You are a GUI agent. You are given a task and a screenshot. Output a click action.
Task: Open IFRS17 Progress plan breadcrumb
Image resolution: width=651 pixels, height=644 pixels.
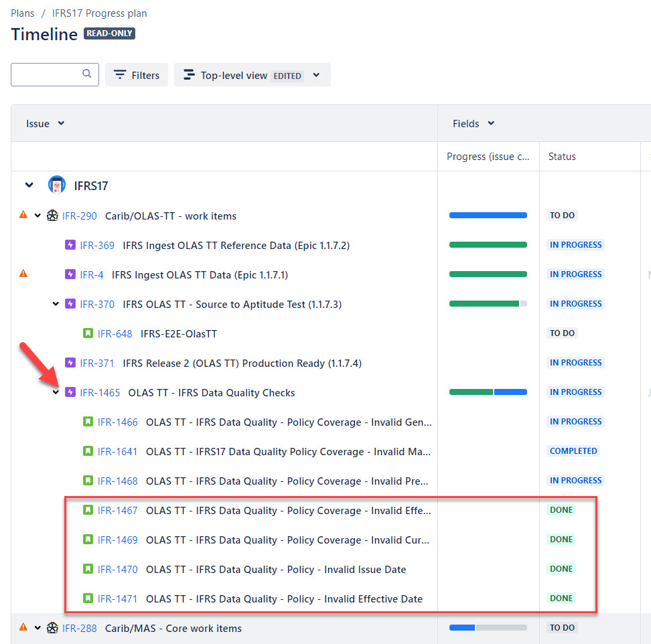pos(99,13)
